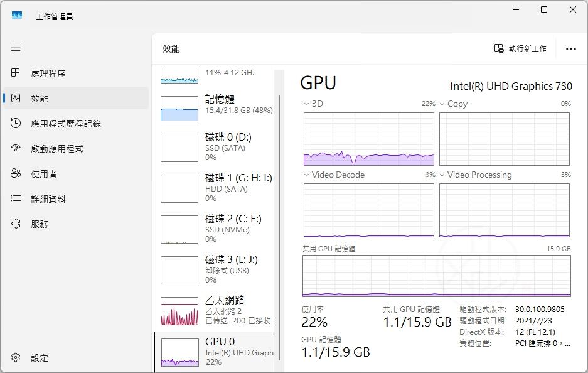The width and height of the screenshot is (588, 373).
Task: Go to 處理程序 tab label
Action: (48, 73)
